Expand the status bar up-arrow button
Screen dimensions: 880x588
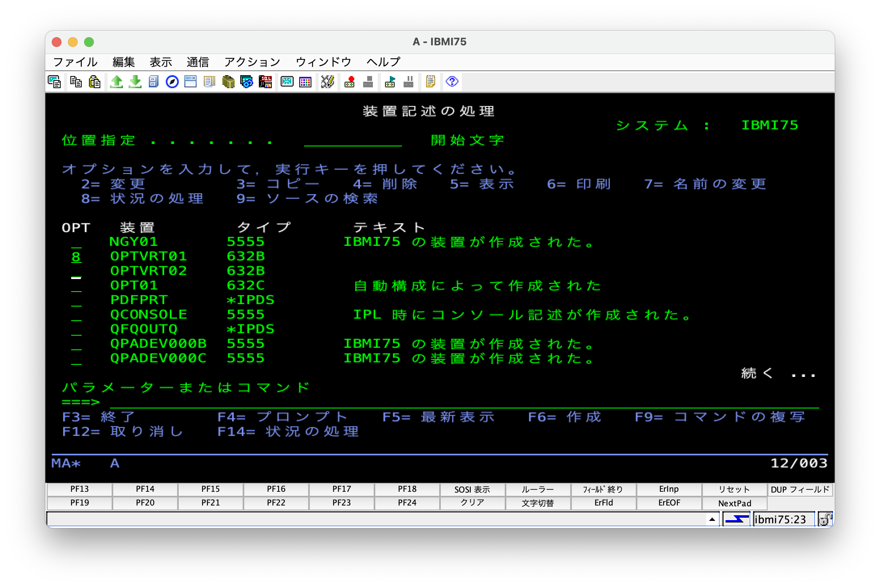click(712, 519)
